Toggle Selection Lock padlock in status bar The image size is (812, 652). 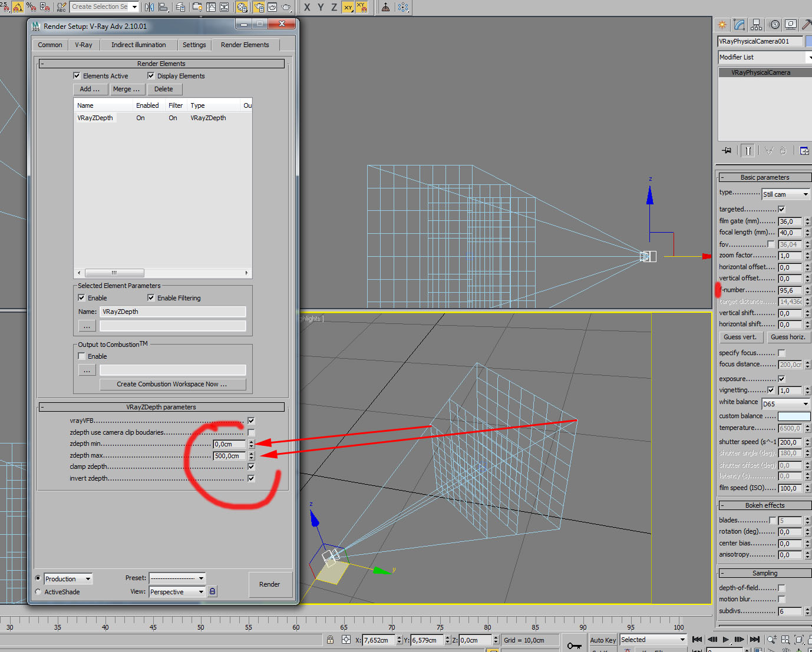point(330,640)
